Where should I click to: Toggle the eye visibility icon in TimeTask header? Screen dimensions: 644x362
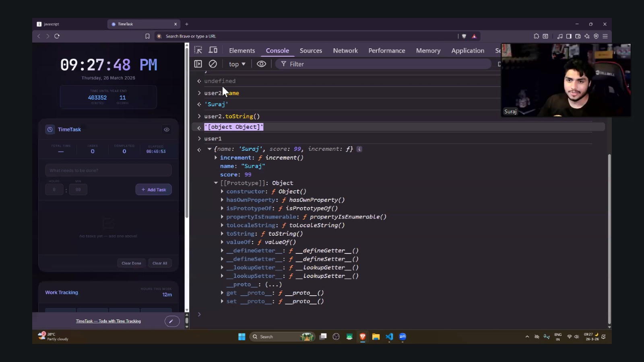pos(167,130)
